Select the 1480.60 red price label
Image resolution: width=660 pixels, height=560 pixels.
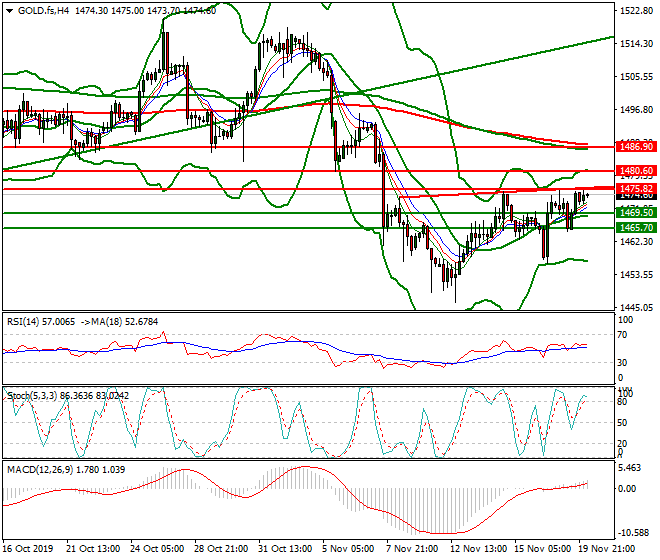(636, 171)
